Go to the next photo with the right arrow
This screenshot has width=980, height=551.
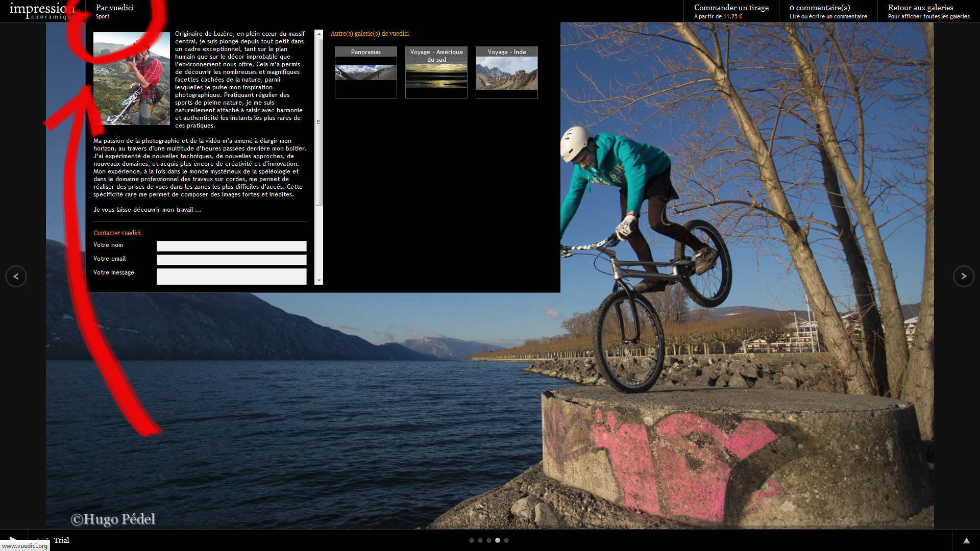(964, 277)
